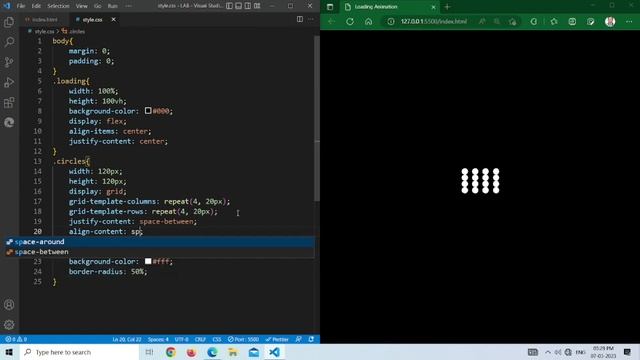This screenshot has width=640, height=360.
Task: Open the Mail app from taskbar
Action: pos(253,352)
